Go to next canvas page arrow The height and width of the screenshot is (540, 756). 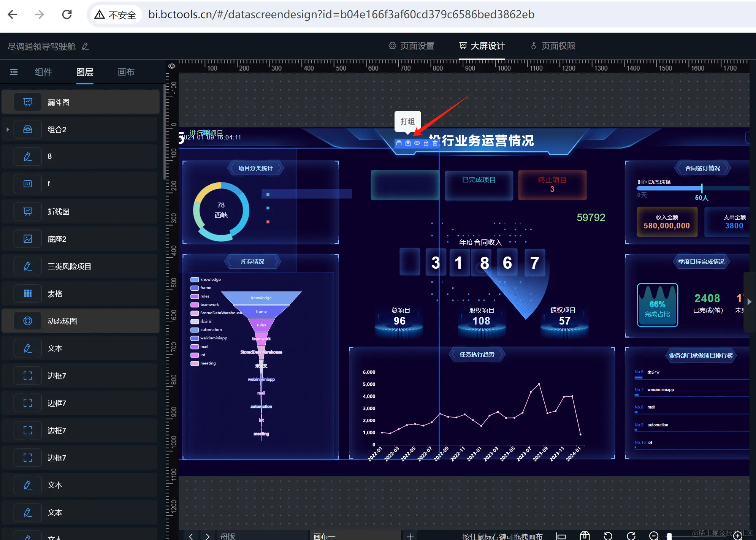[208, 536]
